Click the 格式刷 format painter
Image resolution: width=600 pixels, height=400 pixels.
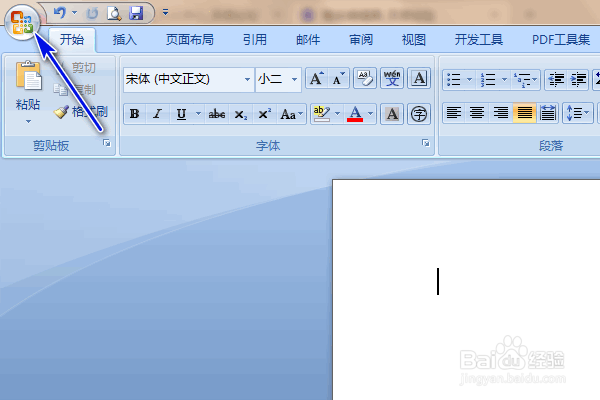[81, 112]
